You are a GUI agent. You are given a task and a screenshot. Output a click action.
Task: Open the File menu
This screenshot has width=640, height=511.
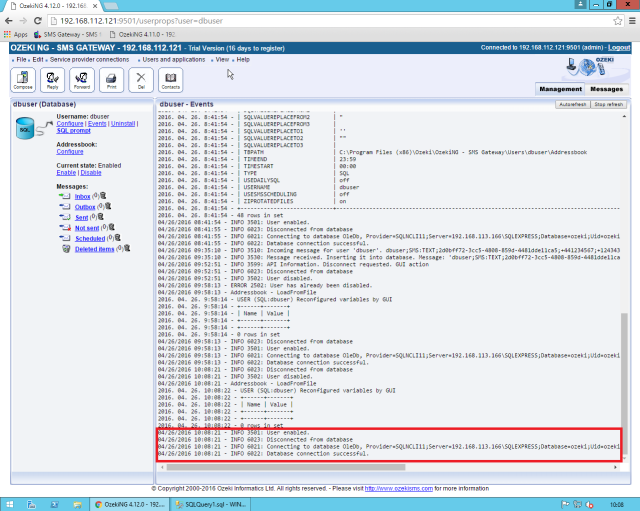click(21, 60)
